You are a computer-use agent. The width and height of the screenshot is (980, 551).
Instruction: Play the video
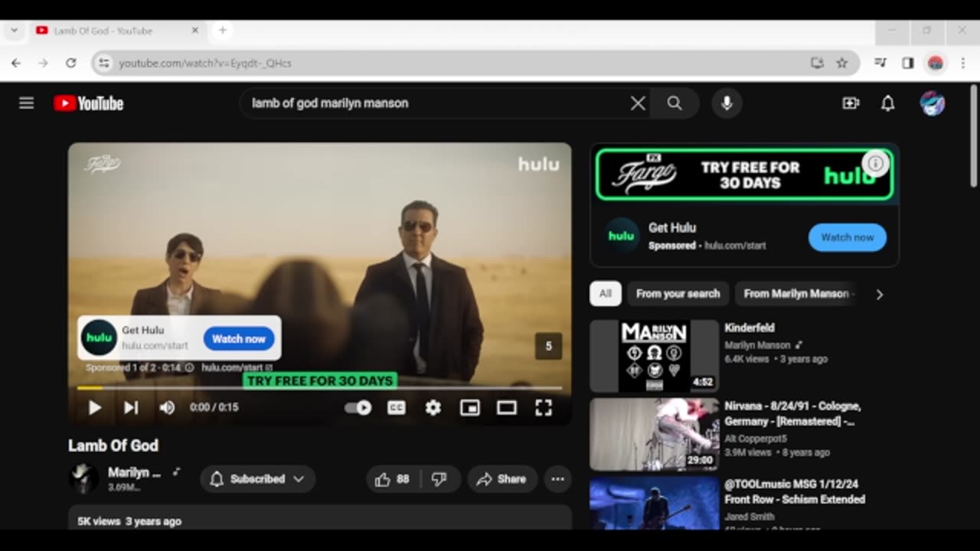click(94, 408)
